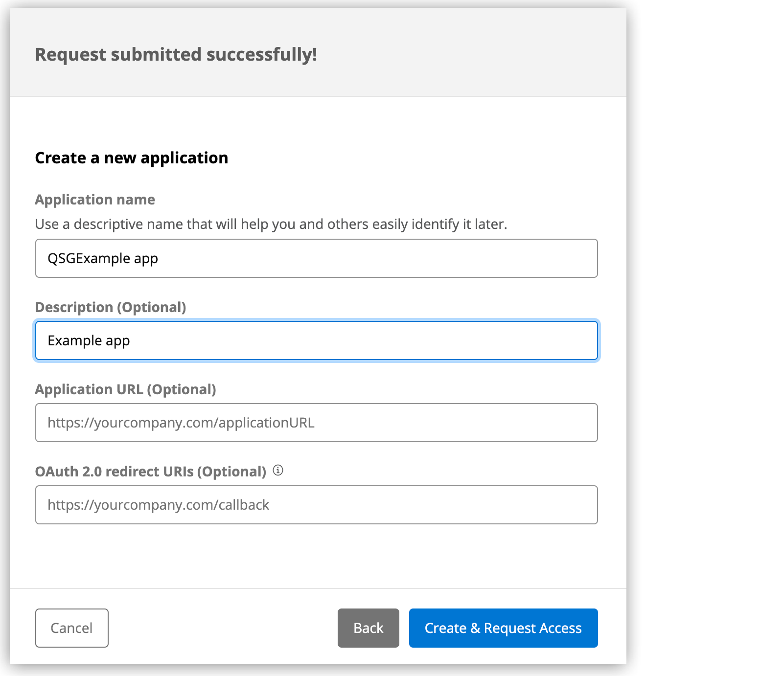Select the text Example app

point(89,340)
